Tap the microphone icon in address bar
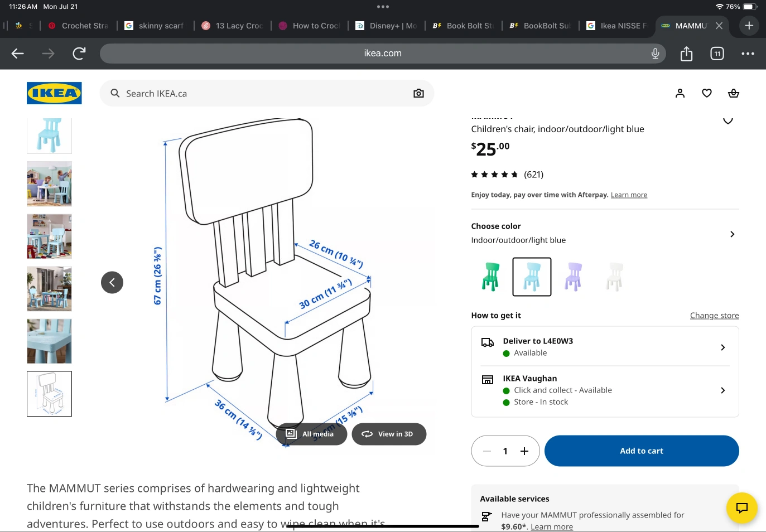The height and width of the screenshot is (532, 766). point(656,54)
